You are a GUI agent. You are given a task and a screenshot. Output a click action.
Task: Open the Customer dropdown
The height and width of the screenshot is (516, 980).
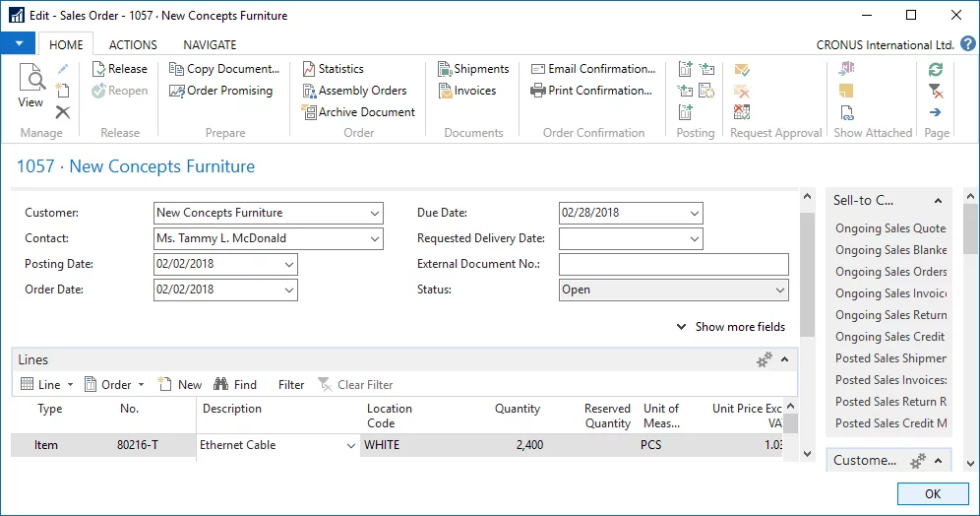tap(375, 213)
